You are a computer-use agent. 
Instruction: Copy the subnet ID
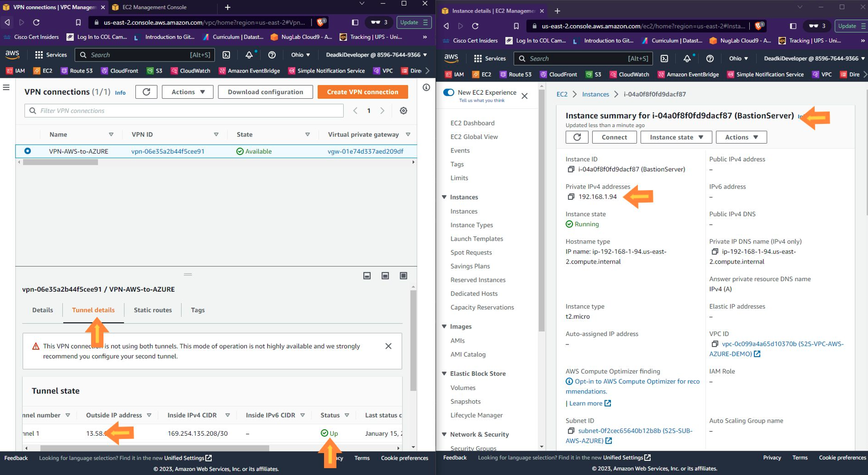coord(571,431)
